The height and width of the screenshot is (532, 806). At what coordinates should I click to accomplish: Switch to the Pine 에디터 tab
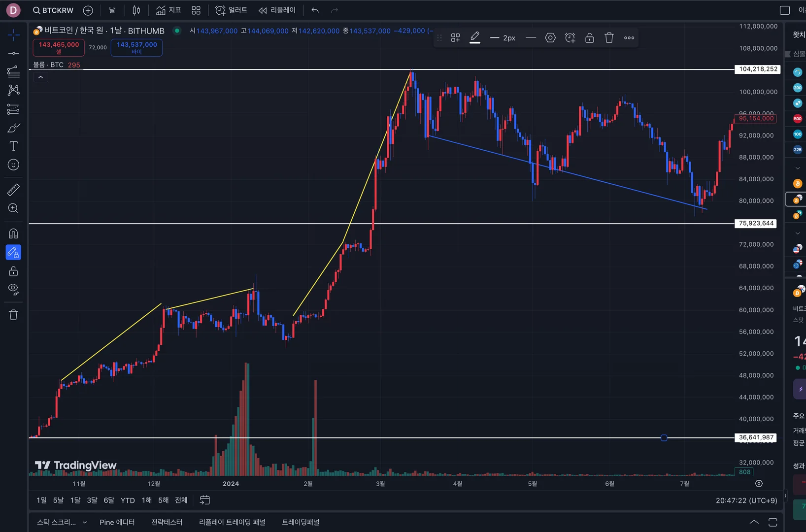(117, 522)
